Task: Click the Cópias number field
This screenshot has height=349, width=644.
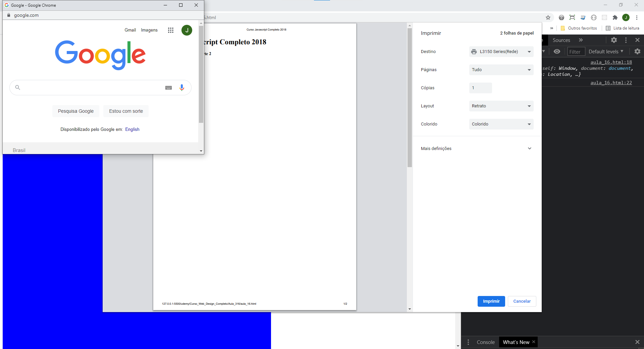Action: click(x=480, y=88)
